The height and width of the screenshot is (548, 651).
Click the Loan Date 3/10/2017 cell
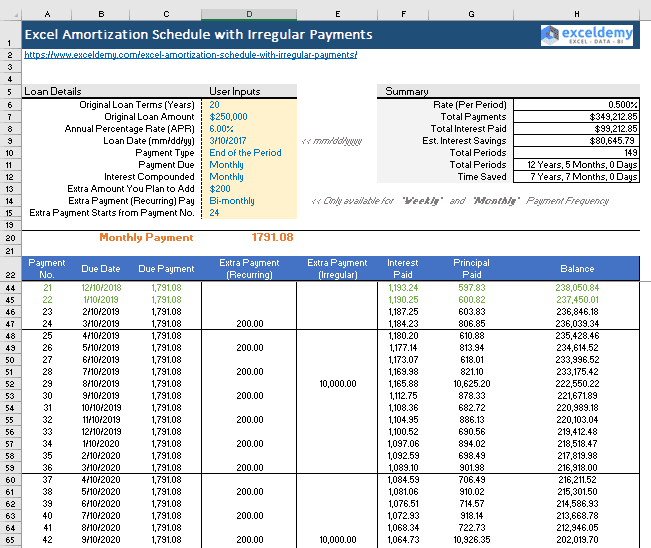point(249,141)
